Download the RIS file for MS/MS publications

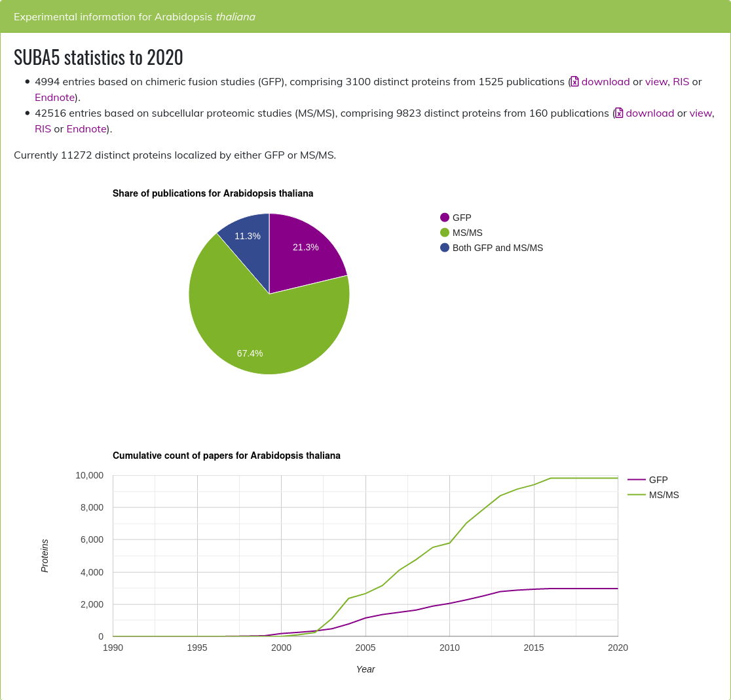point(43,128)
